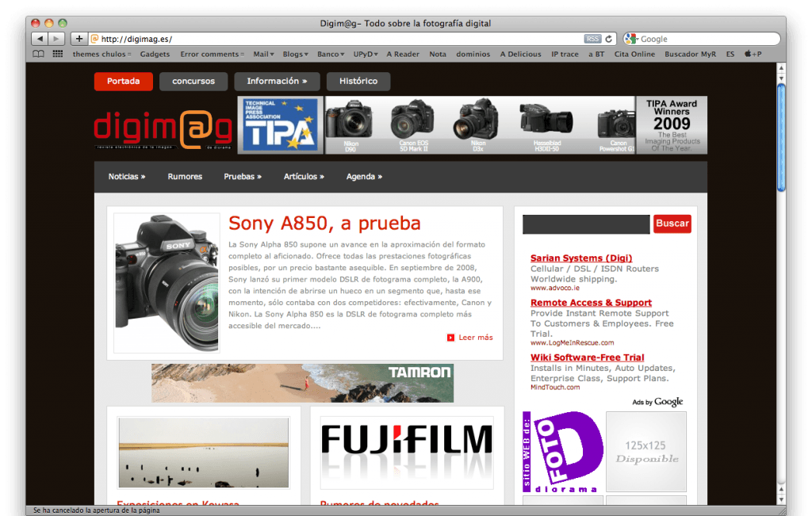
Task: Open the Cita Online bookmark
Action: (x=635, y=54)
